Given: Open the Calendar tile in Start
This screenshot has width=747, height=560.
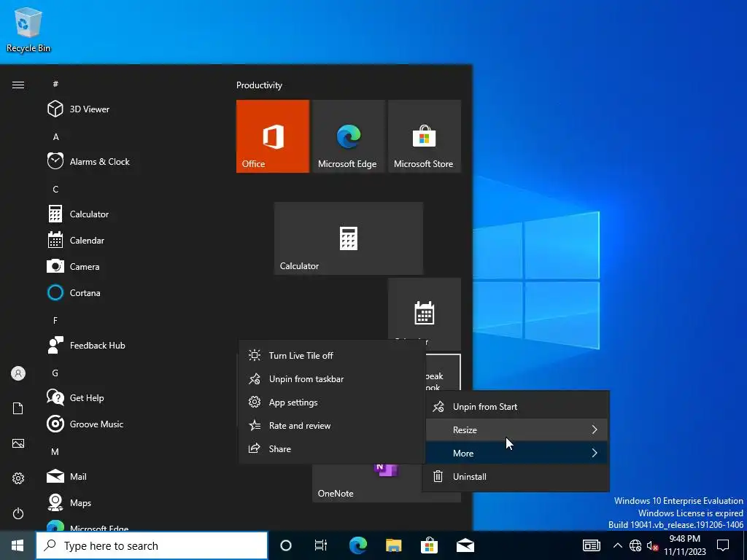Looking at the screenshot, I should click(x=424, y=309).
